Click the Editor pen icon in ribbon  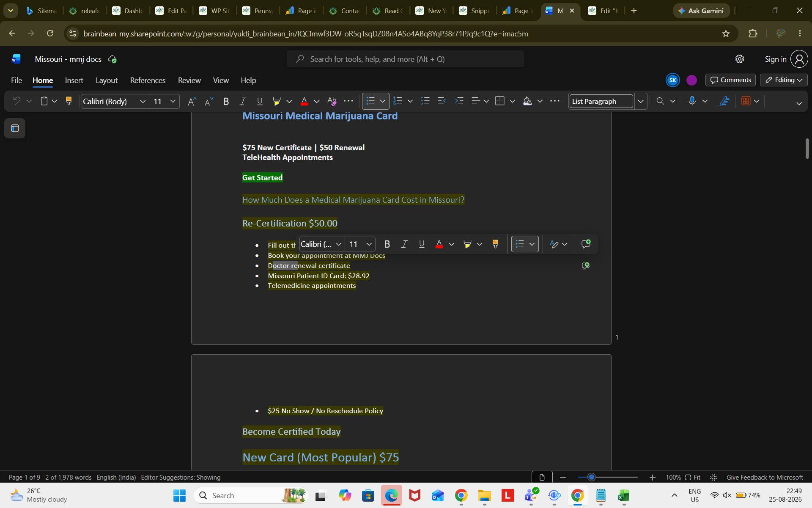click(724, 101)
